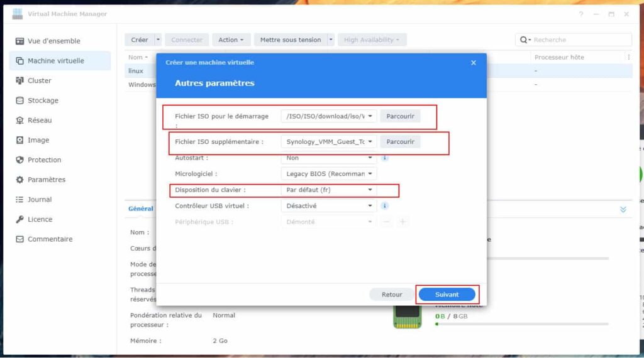Open the Micrologiciel dropdown
The width and height of the screenshot is (644, 358).
click(328, 174)
